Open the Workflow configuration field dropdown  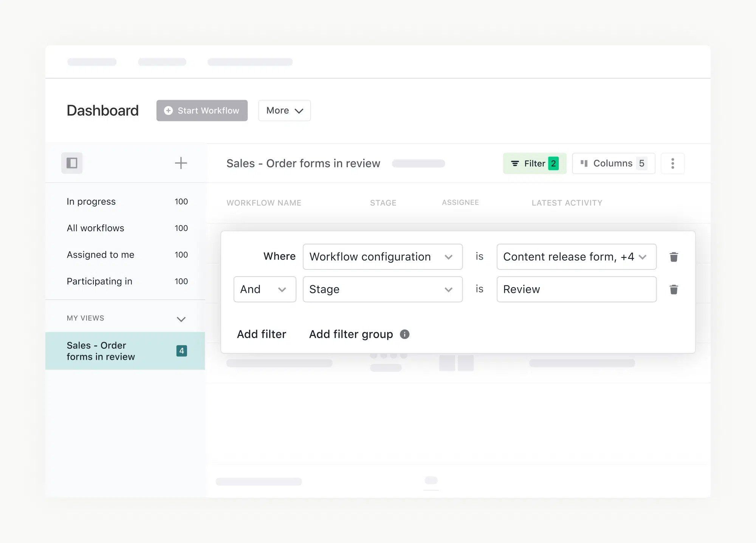pyautogui.click(x=382, y=257)
